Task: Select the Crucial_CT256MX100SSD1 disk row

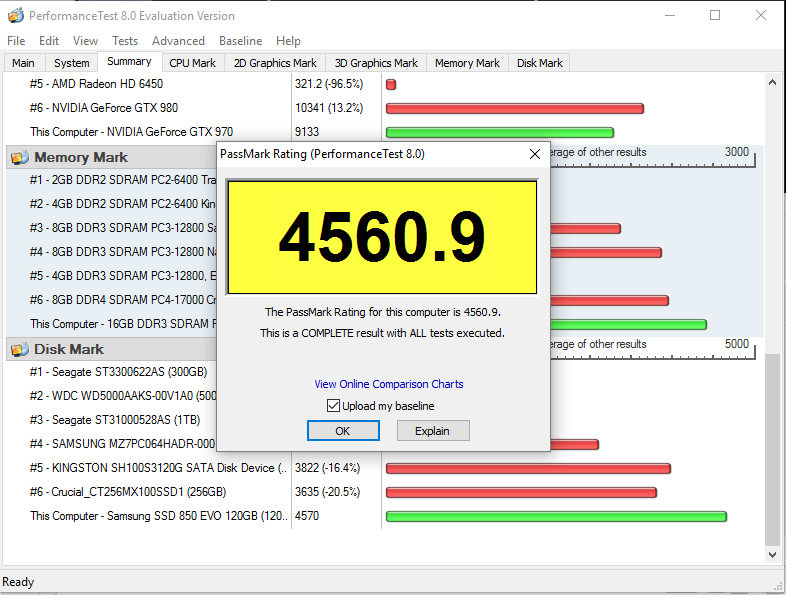Action: 128,492
